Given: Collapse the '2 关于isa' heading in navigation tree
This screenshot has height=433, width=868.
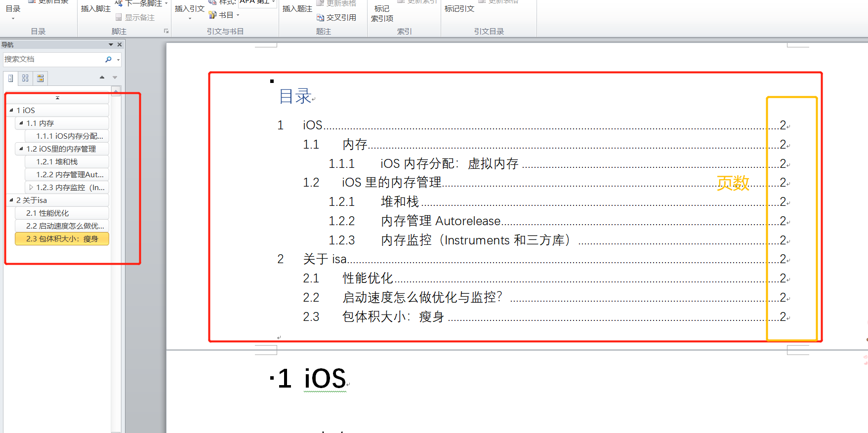Looking at the screenshot, I should point(11,200).
